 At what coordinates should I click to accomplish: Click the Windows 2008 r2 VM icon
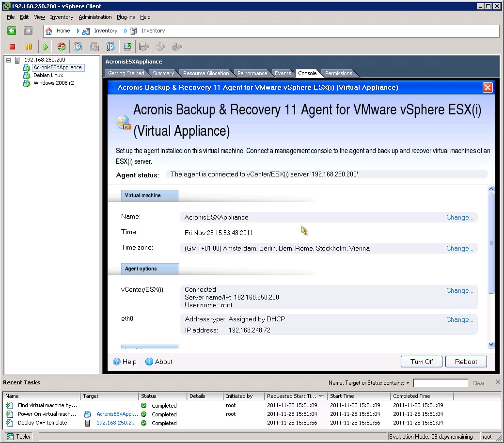tap(27, 83)
